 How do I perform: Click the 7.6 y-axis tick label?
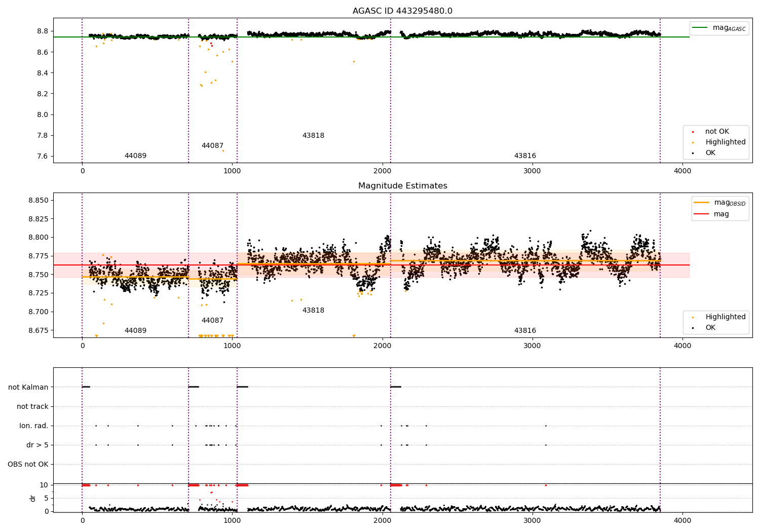pyautogui.click(x=43, y=156)
